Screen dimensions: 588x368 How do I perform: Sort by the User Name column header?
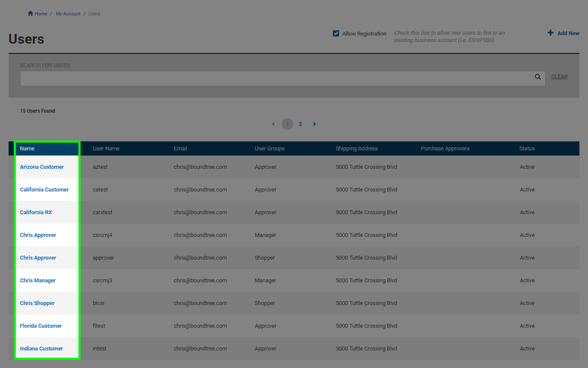pos(106,149)
